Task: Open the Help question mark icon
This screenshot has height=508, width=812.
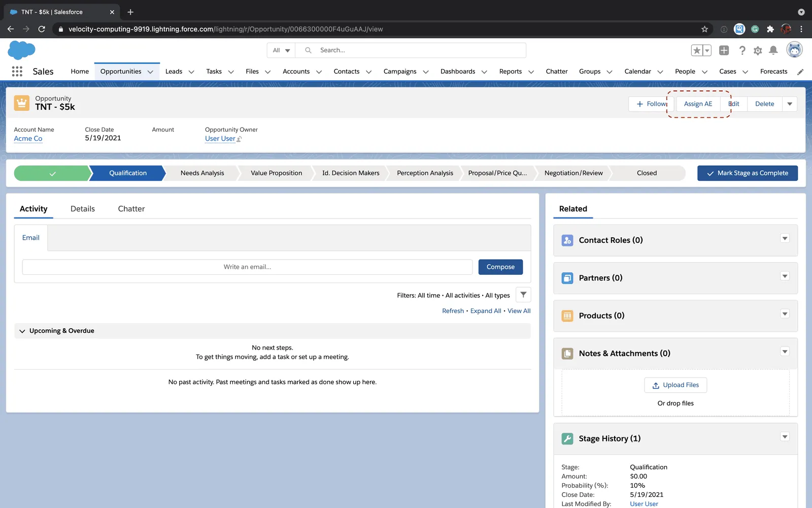Action: [x=742, y=50]
